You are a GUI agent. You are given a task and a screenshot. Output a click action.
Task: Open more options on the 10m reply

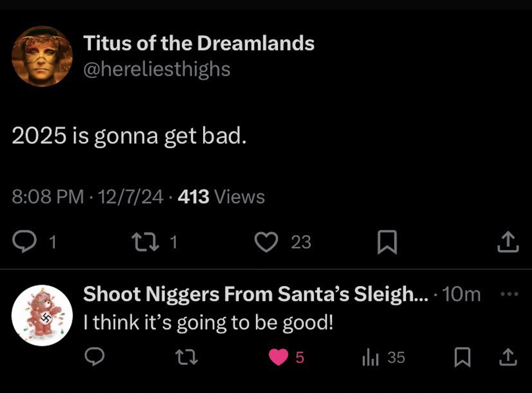pos(509,294)
